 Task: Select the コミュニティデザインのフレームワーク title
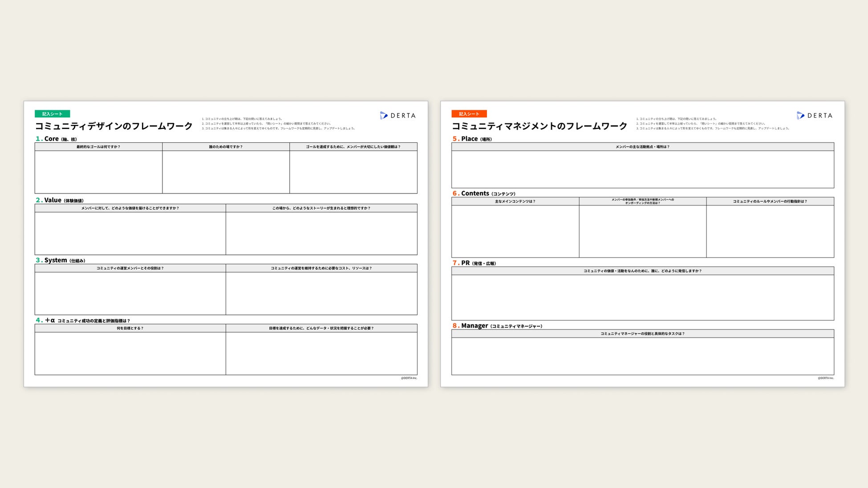(x=114, y=126)
